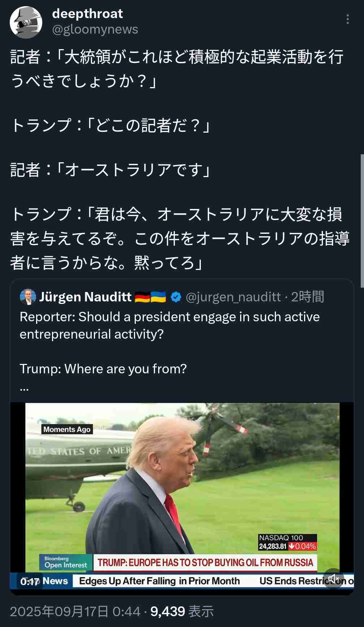Unmute the video with the speaker icon
The height and width of the screenshot is (627, 364).
coord(333,579)
